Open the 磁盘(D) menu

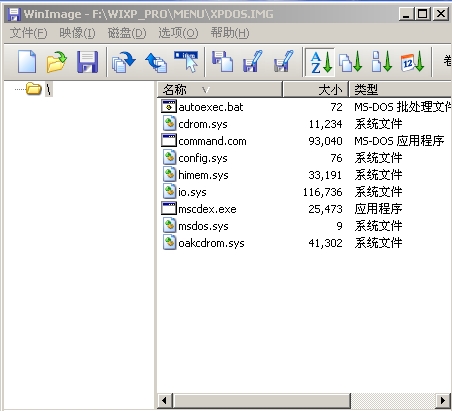(x=127, y=33)
